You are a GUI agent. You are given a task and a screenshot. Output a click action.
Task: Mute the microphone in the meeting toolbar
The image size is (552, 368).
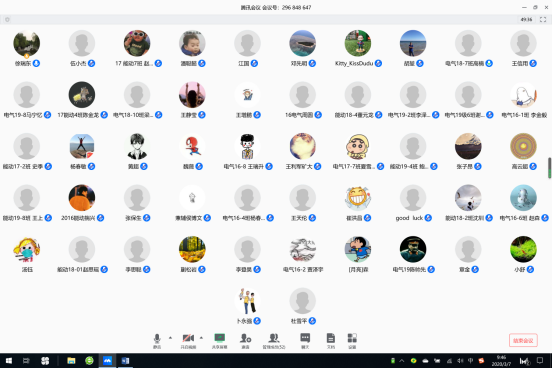point(157,341)
